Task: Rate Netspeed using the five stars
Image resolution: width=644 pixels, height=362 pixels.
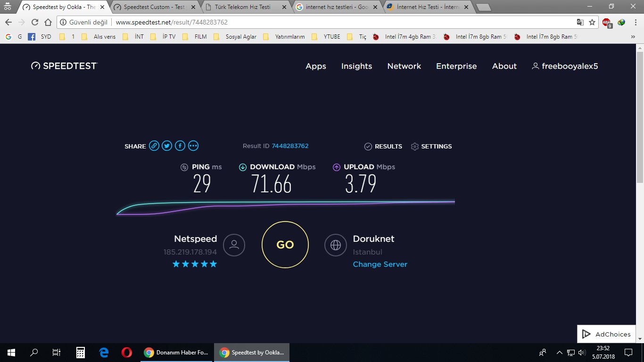Action: point(195,264)
